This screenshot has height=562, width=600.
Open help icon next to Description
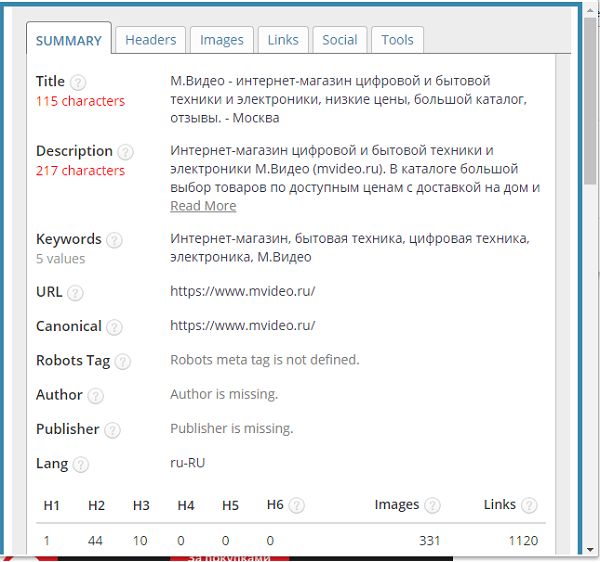click(126, 152)
